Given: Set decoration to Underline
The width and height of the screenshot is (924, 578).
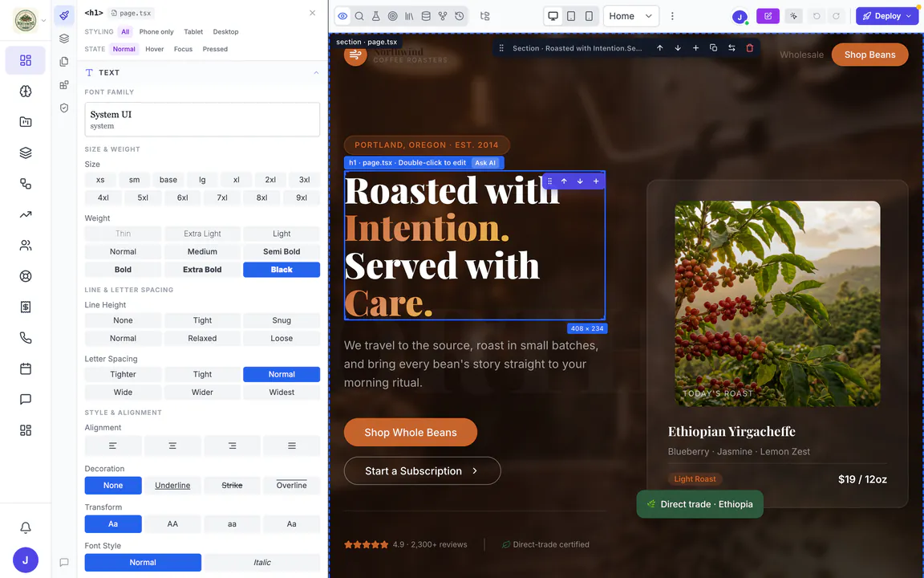Looking at the screenshot, I should point(172,486).
